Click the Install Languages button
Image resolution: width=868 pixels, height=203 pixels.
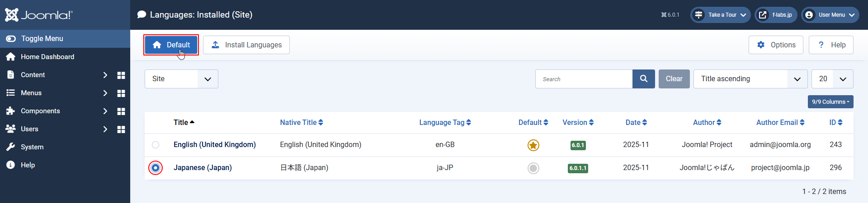(246, 45)
